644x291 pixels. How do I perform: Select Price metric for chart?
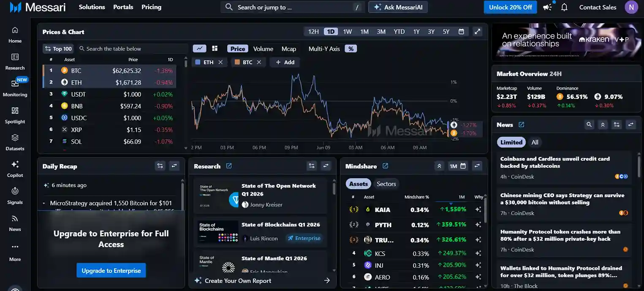tap(238, 49)
